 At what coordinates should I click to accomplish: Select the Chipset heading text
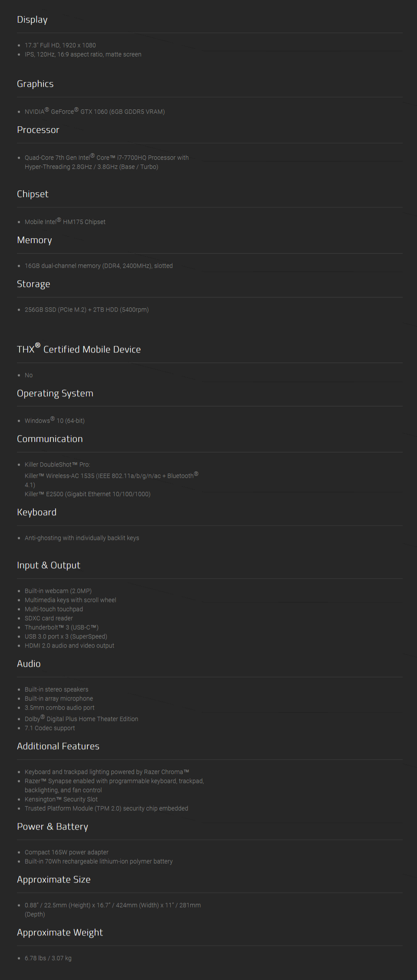pyautogui.click(x=33, y=194)
